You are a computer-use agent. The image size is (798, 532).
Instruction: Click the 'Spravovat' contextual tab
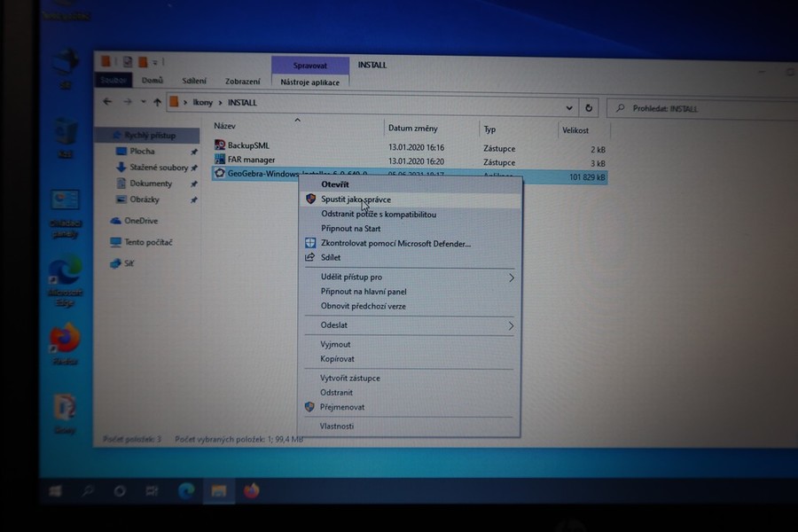click(x=310, y=66)
